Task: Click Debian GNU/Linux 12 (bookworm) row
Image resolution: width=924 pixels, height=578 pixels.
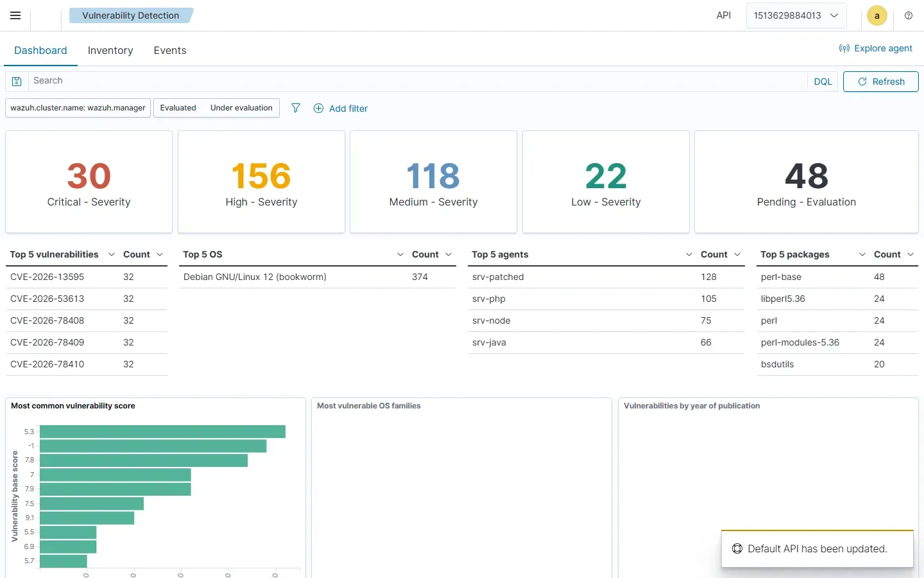Action: coord(318,277)
